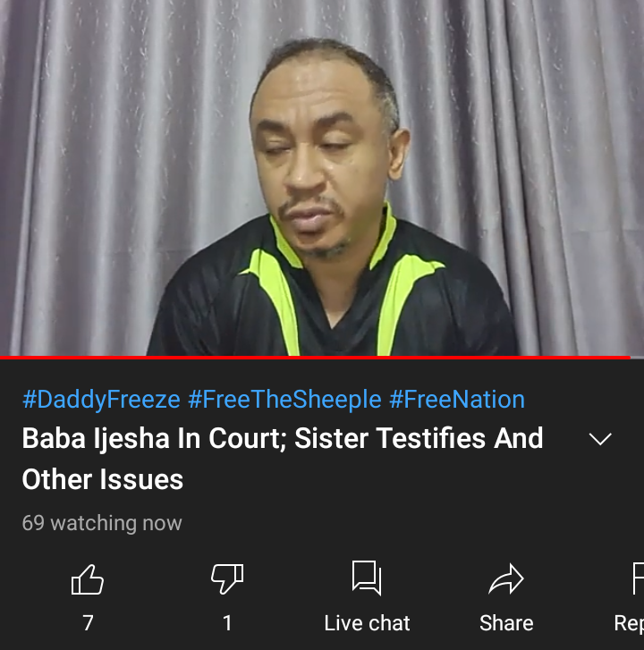This screenshot has width=644, height=650.
Task: Tap the thumbs-down dislike icon
Action: [227, 578]
